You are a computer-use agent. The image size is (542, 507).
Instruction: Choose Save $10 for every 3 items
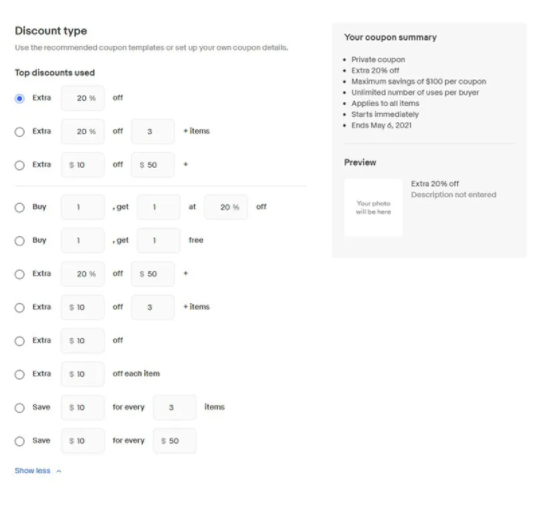tap(20, 408)
